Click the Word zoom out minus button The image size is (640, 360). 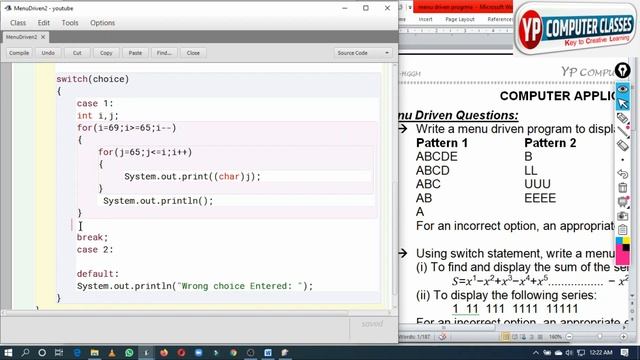coord(569,337)
